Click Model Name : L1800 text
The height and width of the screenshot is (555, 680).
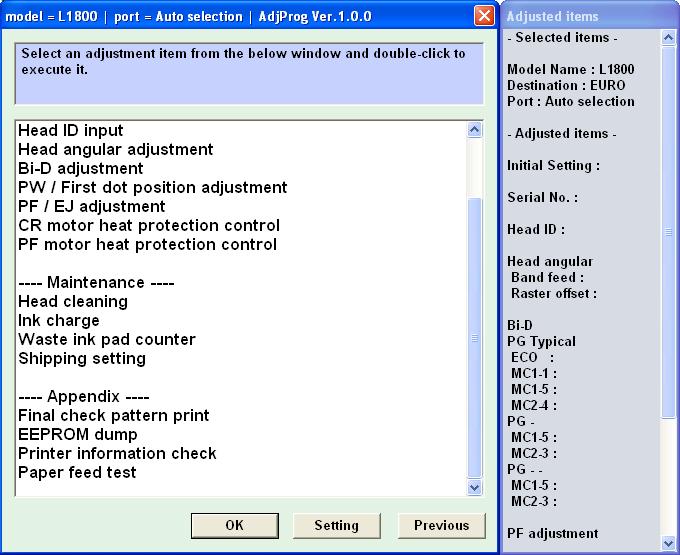571,69
